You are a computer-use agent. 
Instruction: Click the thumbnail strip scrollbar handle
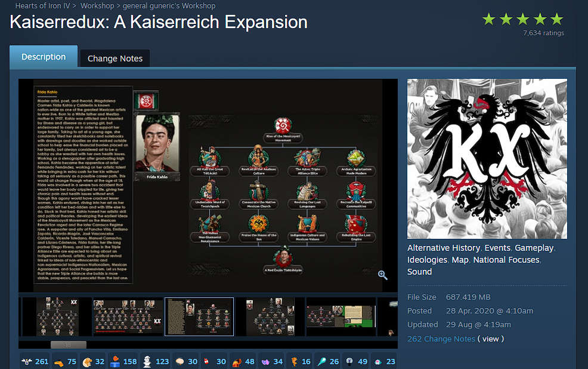click(68, 344)
